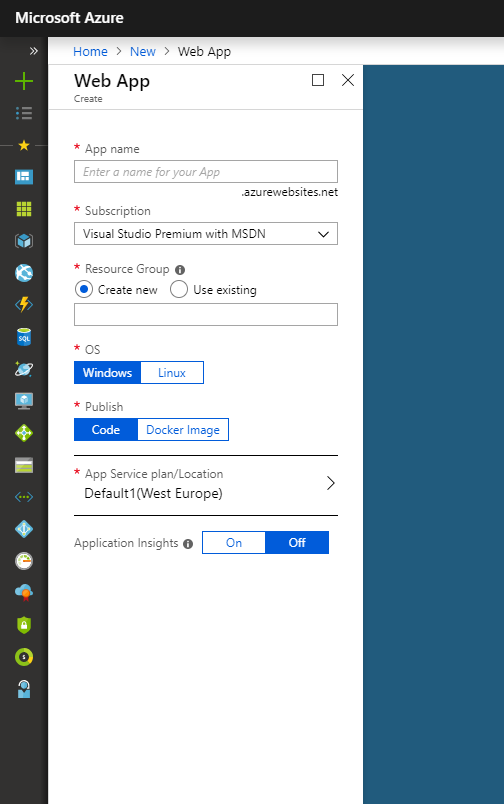504x804 pixels.
Task: Open the Subscription dropdown
Action: tap(206, 234)
